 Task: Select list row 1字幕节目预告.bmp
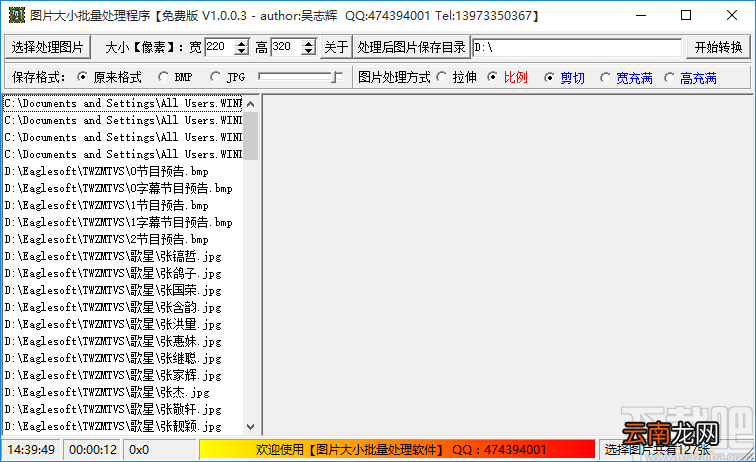(123, 222)
